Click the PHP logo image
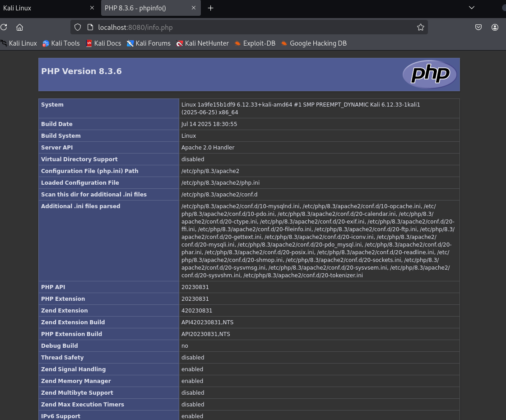This screenshot has height=420, width=506. pyautogui.click(x=430, y=74)
